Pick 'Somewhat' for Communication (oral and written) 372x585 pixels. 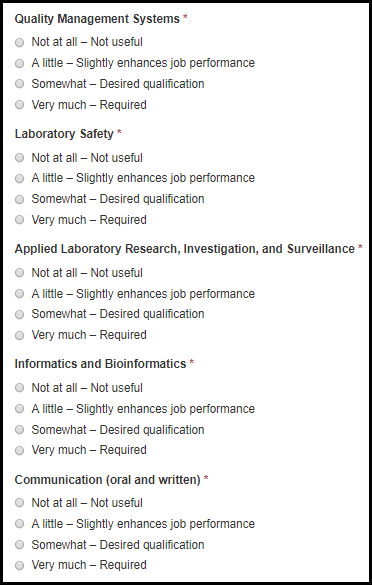19,545
